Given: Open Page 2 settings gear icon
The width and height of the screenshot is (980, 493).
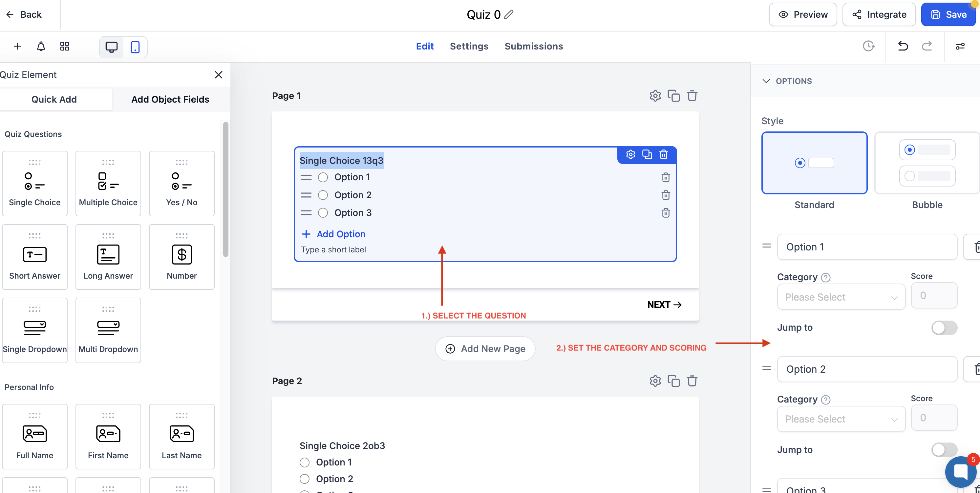Looking at the screenshot, I should point(655,381).
